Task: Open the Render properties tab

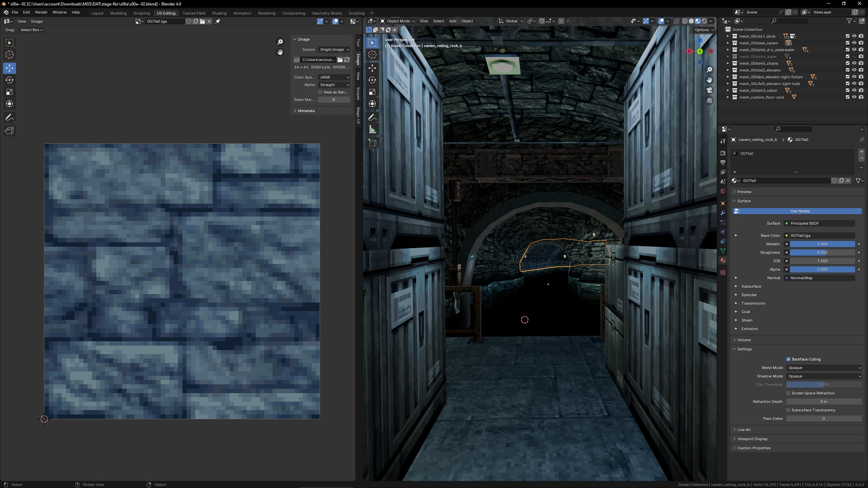Action: 723,153
